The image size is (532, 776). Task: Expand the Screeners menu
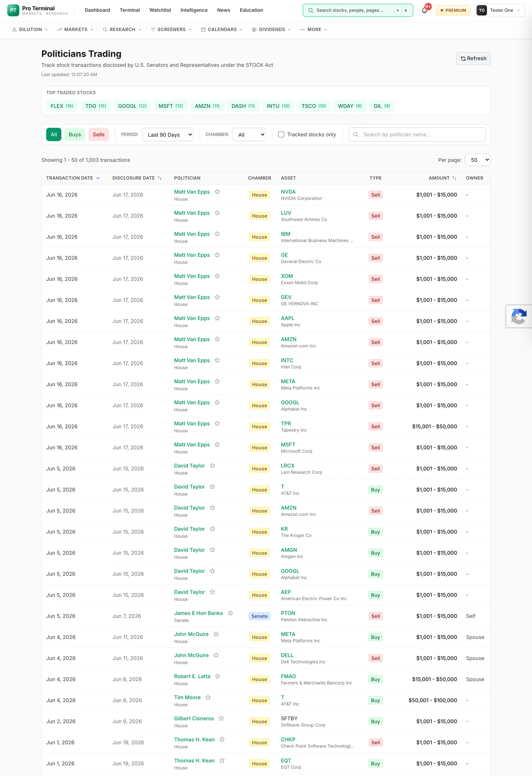tap(171, 29)
